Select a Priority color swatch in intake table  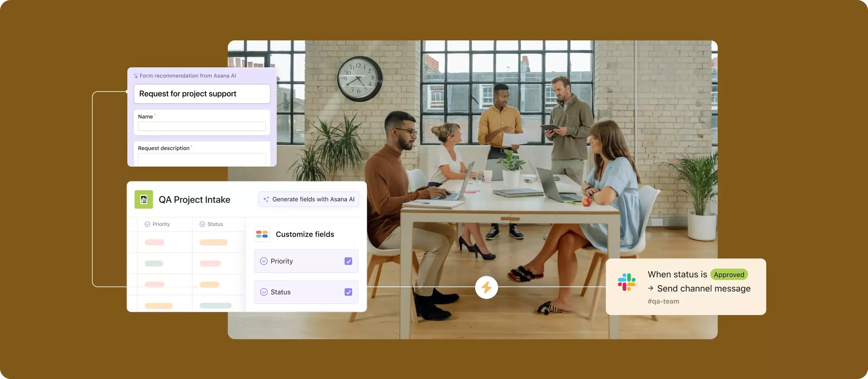(155, 242)
